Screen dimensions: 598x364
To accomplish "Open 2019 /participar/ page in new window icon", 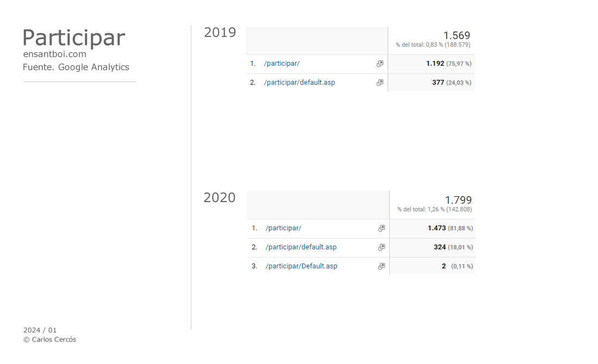I will pyautogui.click(x=380, y=64).
